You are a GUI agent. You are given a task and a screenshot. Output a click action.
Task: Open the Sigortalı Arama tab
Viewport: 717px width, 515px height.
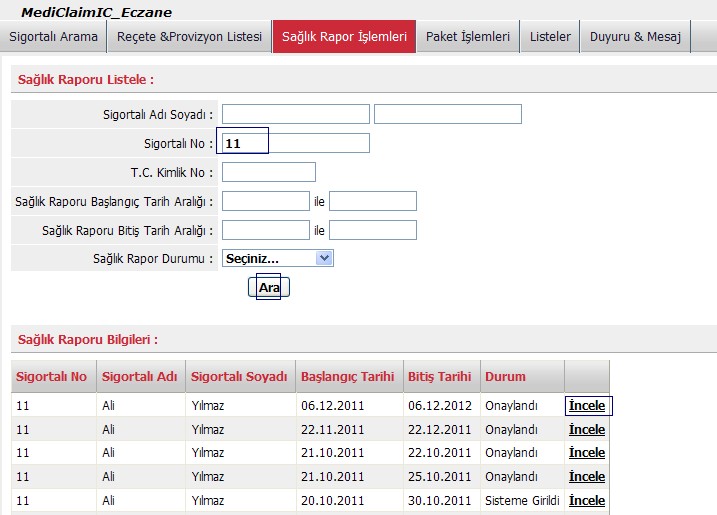click(54, 37)
